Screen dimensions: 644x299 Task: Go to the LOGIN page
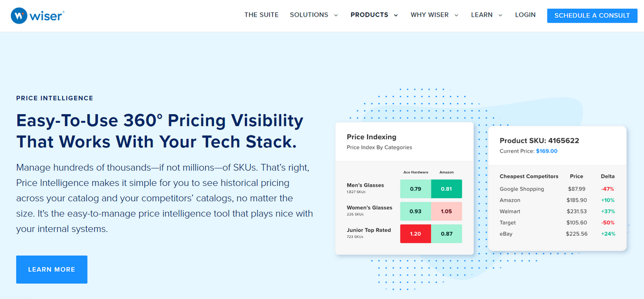point(525,15)
